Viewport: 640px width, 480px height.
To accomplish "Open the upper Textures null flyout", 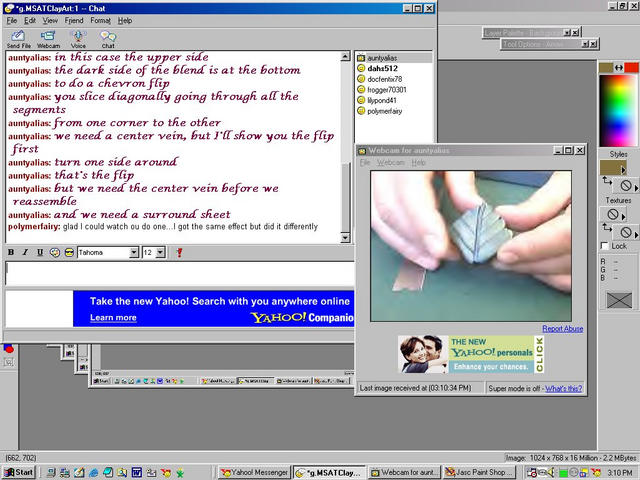I will pos(613,214).
